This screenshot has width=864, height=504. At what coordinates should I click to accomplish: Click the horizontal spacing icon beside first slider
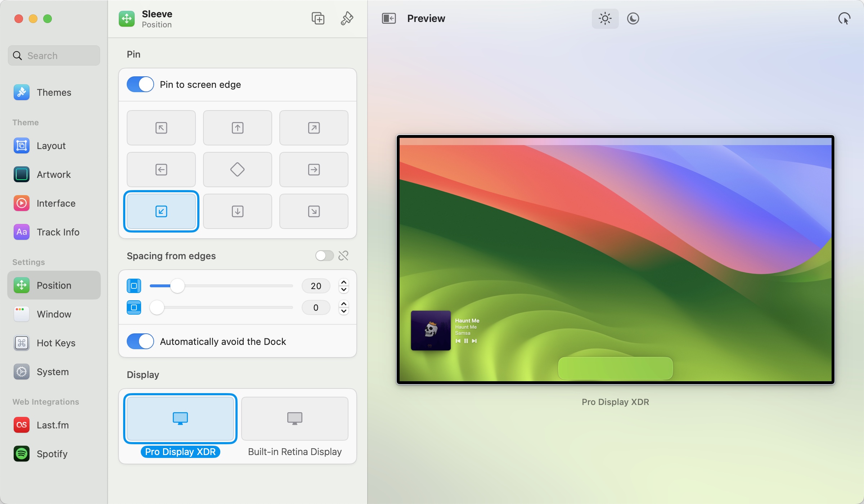134,286
